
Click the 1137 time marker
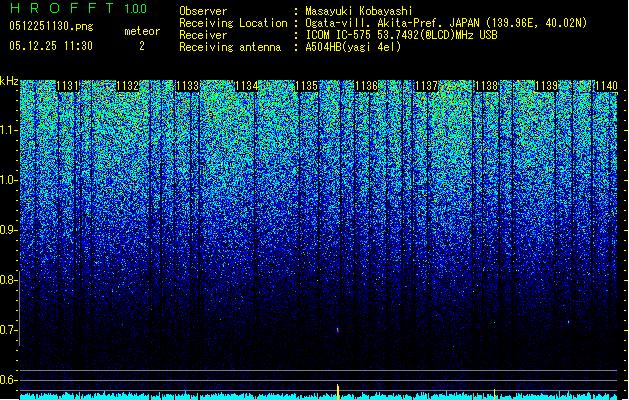click(x=426, y=86)
